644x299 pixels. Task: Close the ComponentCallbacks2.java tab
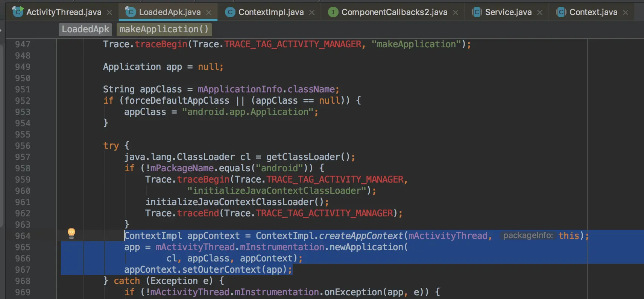(456, 12)
